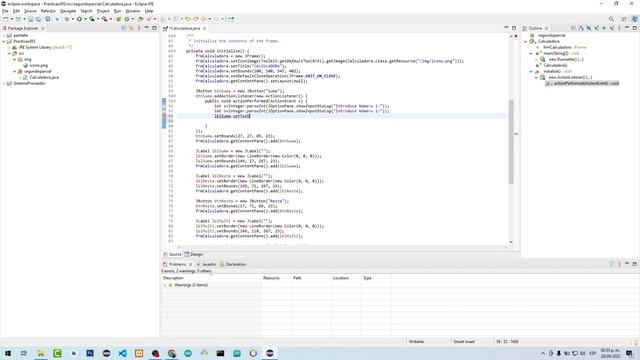Click the Debug bug icon in toolbar
Screen dimensions: 640x360
[67, 19]
